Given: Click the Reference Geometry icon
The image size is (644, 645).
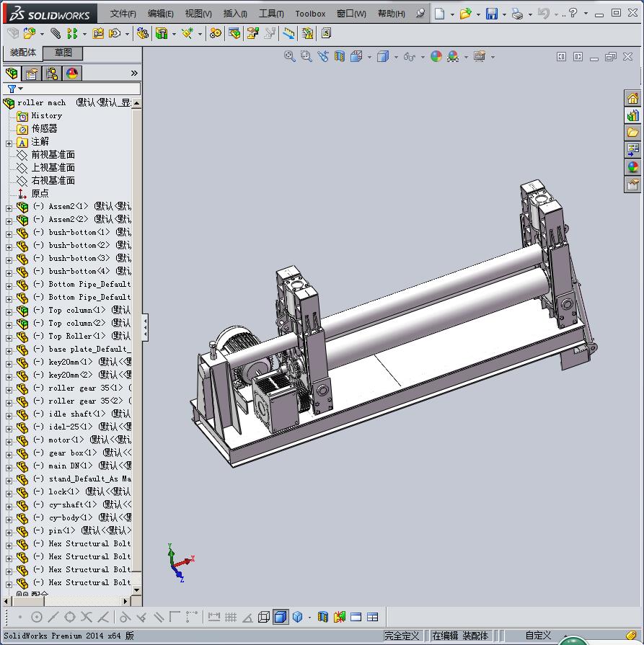Looking at the screenshot, I should [188, 33].
